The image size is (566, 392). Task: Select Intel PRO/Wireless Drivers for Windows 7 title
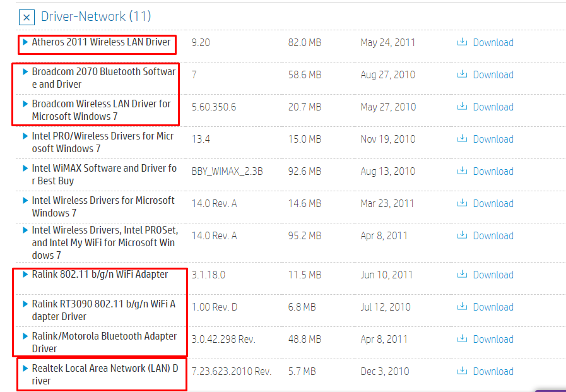tap(102, 142)
